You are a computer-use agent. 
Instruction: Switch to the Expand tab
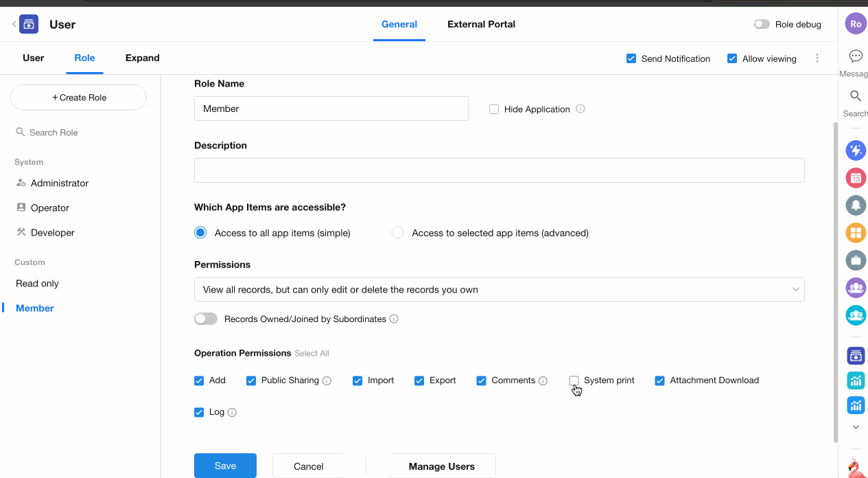click(x=142, y=58)
